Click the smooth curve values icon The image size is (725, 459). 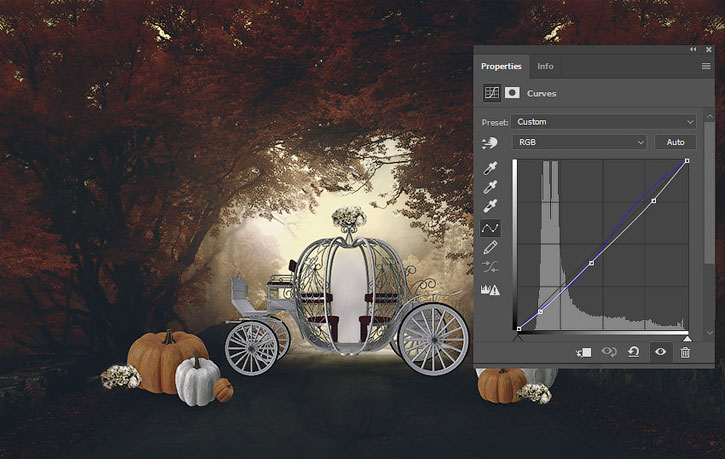click(x=490, y=267)
